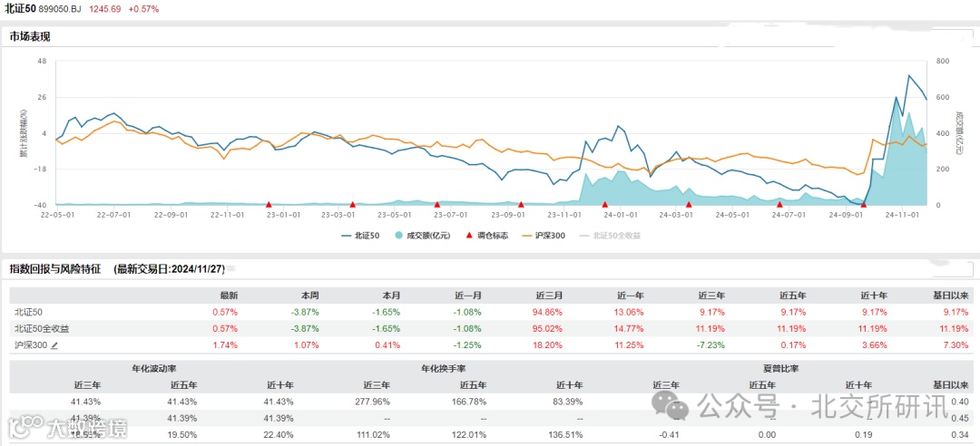
Task: Click the 市场表现 section title
Action: point(29,37)
